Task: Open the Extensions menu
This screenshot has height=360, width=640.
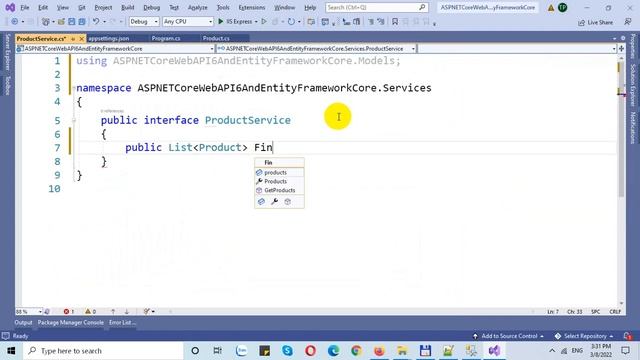Action: 251,8
